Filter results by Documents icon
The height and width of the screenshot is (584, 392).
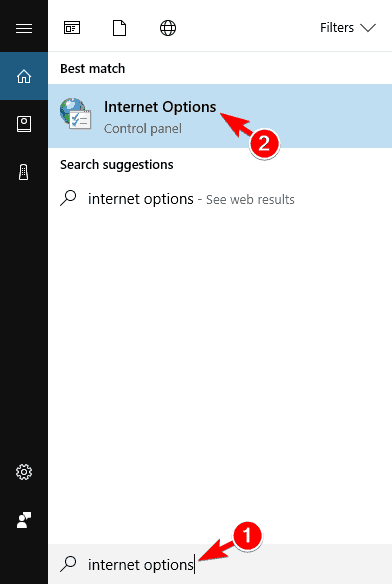120,28
